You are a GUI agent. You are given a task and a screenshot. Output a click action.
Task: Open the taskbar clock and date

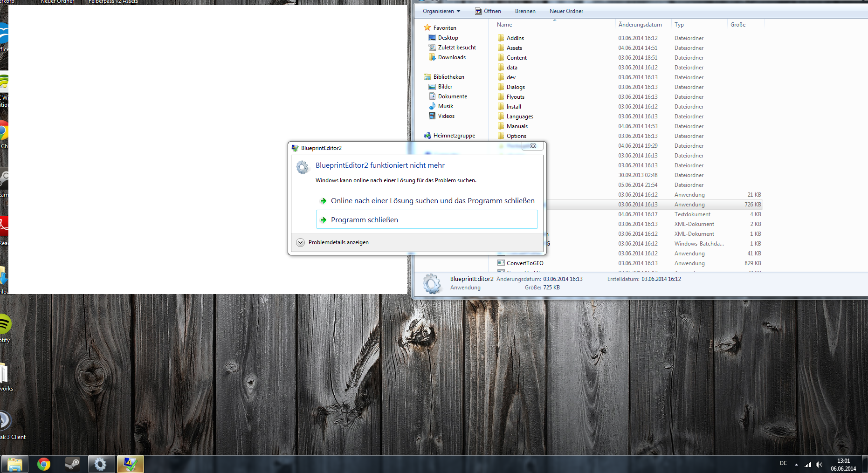click(843, 465)
